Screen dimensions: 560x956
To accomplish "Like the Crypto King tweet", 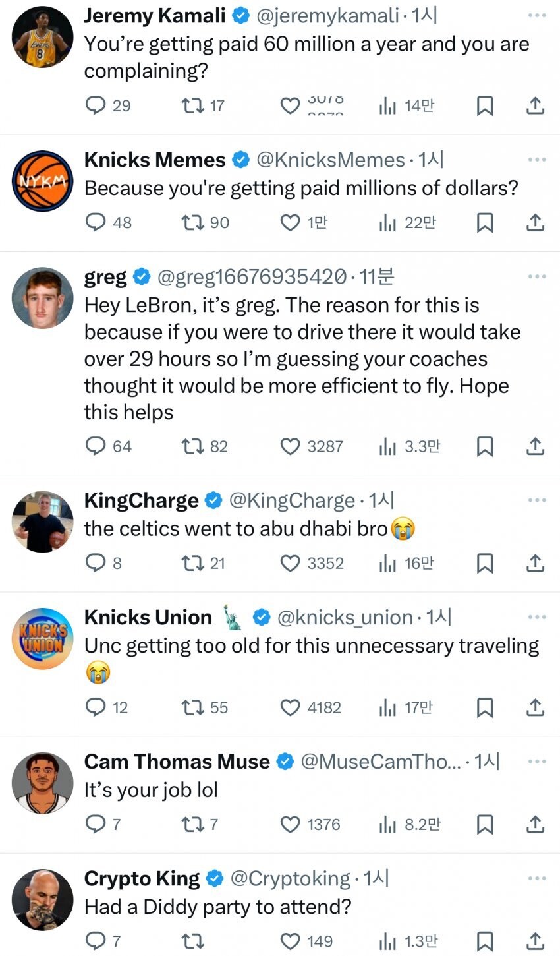I will (291, 941).
